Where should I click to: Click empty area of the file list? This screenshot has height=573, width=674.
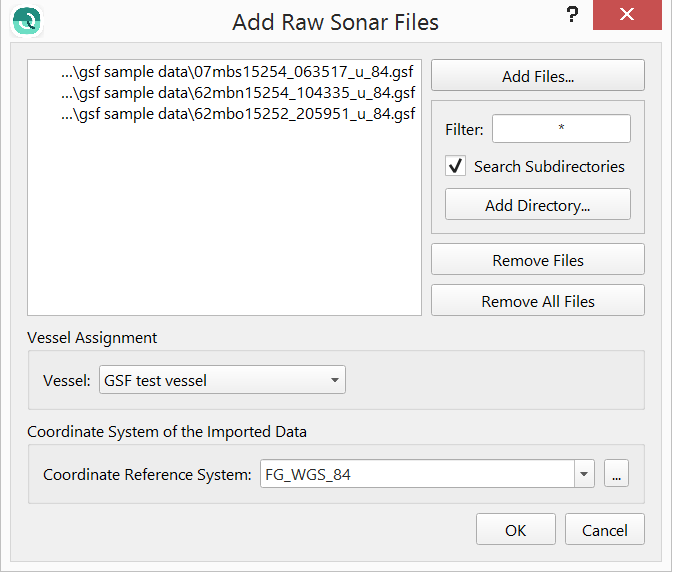(224, 230)
